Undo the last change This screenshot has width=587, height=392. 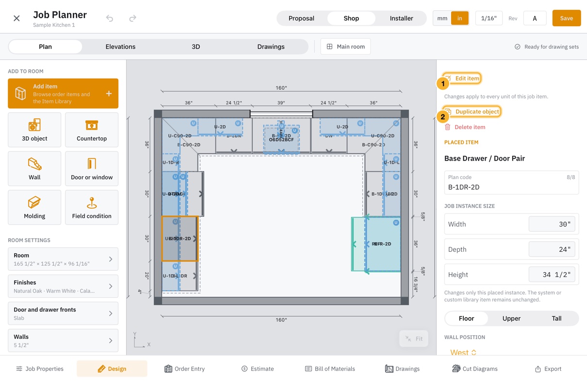[110, 18]
